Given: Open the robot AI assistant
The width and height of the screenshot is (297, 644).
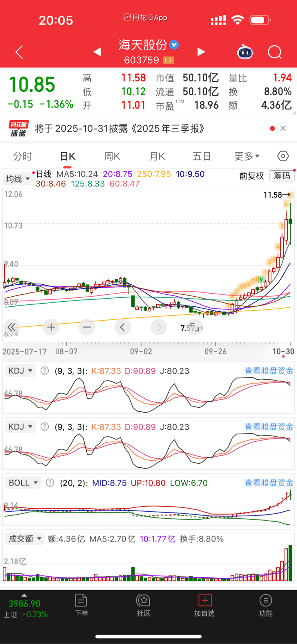Looking at the screenshot, I should coord(245,52).
